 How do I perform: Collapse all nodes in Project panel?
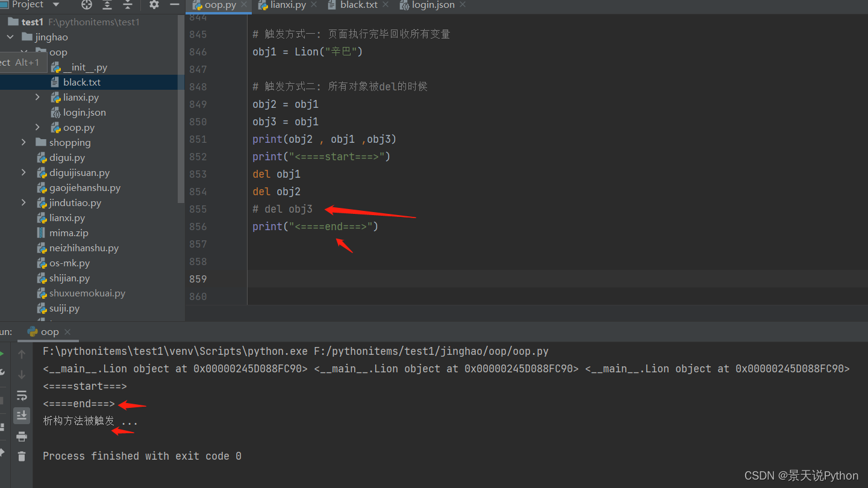(128, 5)
